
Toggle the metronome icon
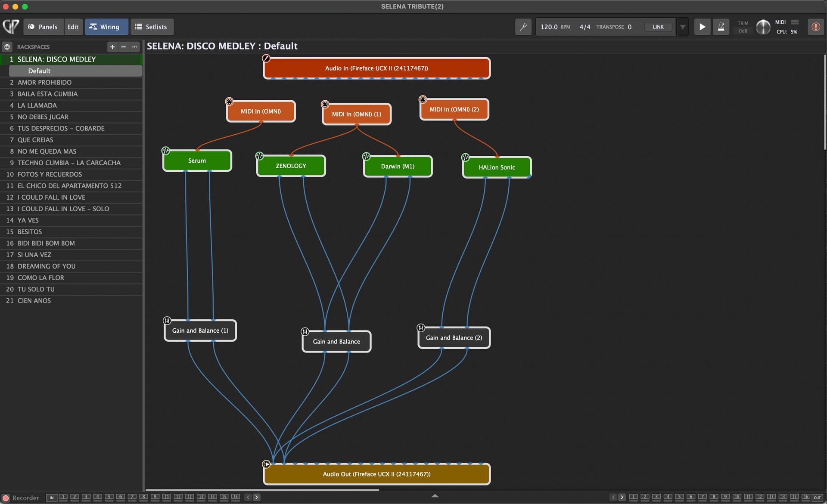721,27
